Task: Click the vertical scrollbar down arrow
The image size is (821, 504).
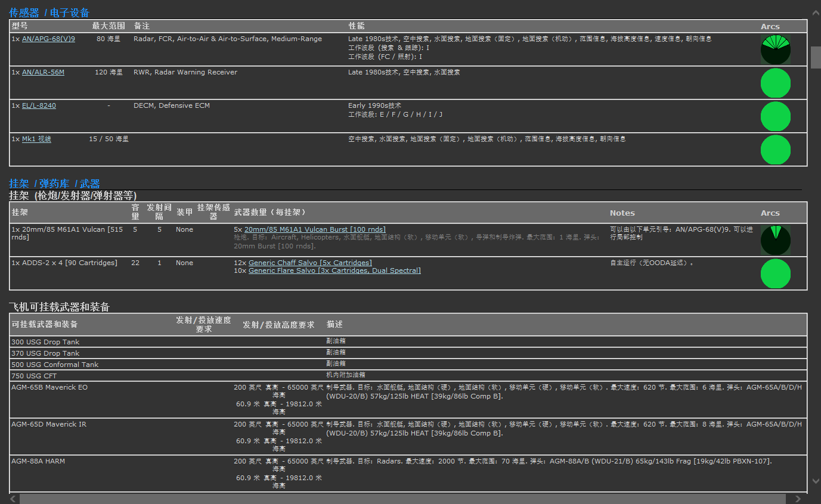Action: point(816,481)
